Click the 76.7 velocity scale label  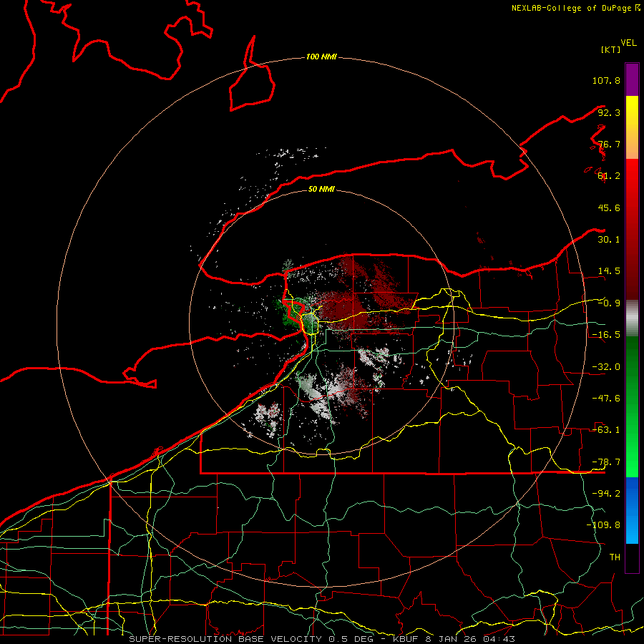(x=609, y=144)
